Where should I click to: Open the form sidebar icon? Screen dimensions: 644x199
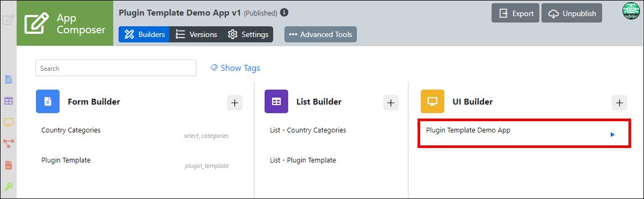(x=9, y=79)
